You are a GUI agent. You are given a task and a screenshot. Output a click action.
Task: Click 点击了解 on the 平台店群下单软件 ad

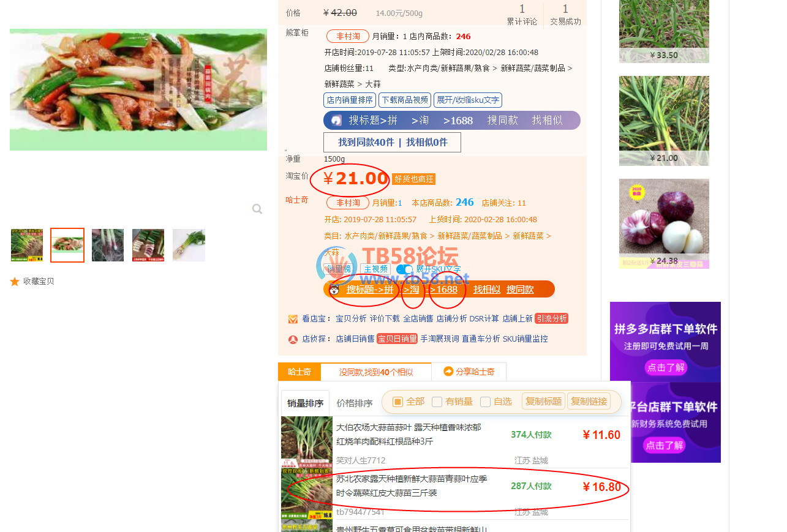(666, 446)
